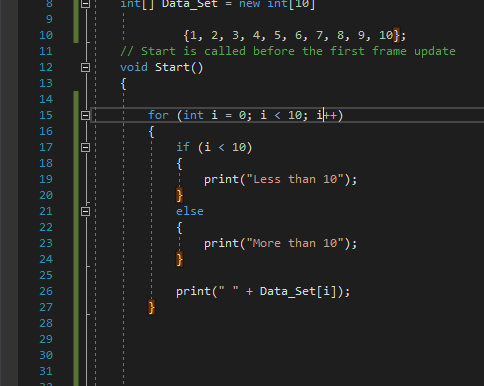Viewport: 484px width, 386px height.
Task: Click line number 10 in the gutter
Action: point(46,35)
